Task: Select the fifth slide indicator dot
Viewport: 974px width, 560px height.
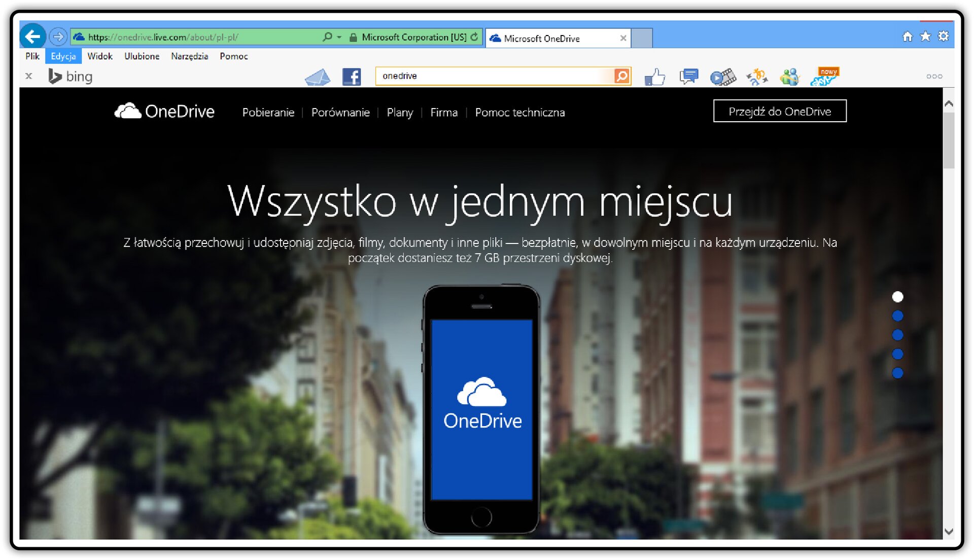Action: coord(897,373)
